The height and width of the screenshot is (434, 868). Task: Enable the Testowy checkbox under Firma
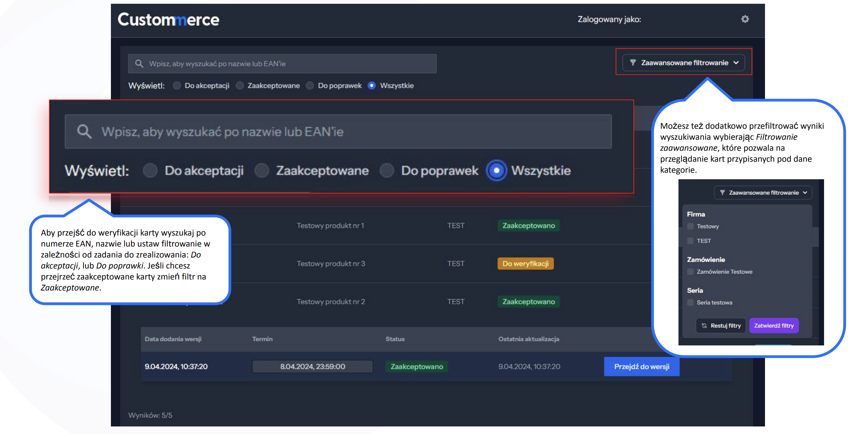click(690, 226)
